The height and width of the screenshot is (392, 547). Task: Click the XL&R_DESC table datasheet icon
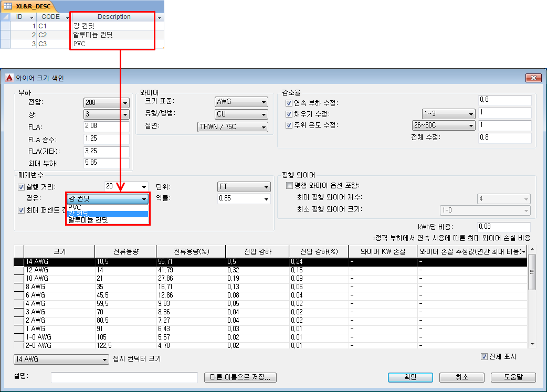(8, 6)
